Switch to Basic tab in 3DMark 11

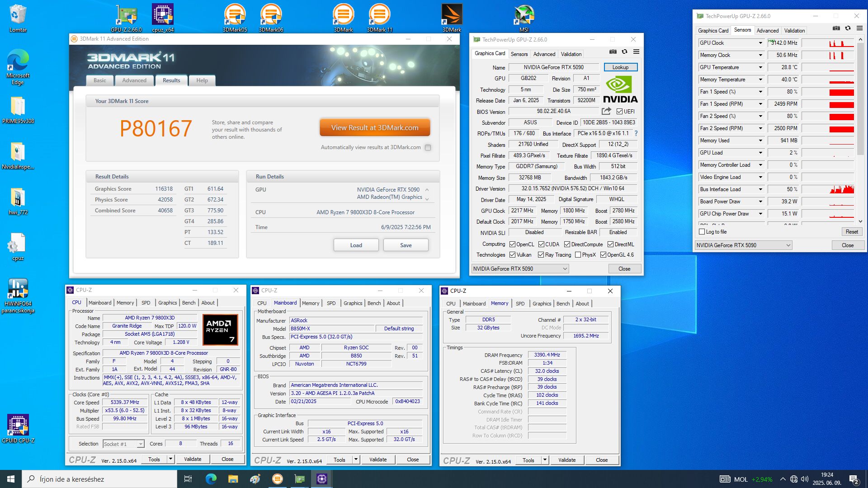100,80
